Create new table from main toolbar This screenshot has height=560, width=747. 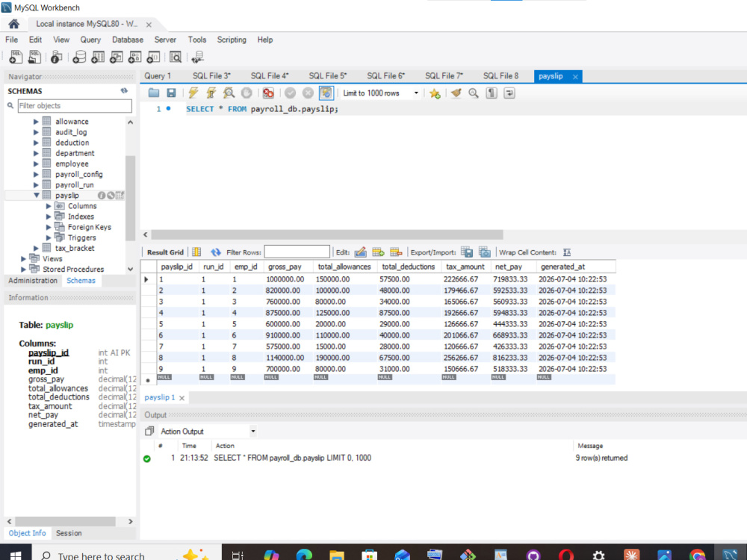98,57
